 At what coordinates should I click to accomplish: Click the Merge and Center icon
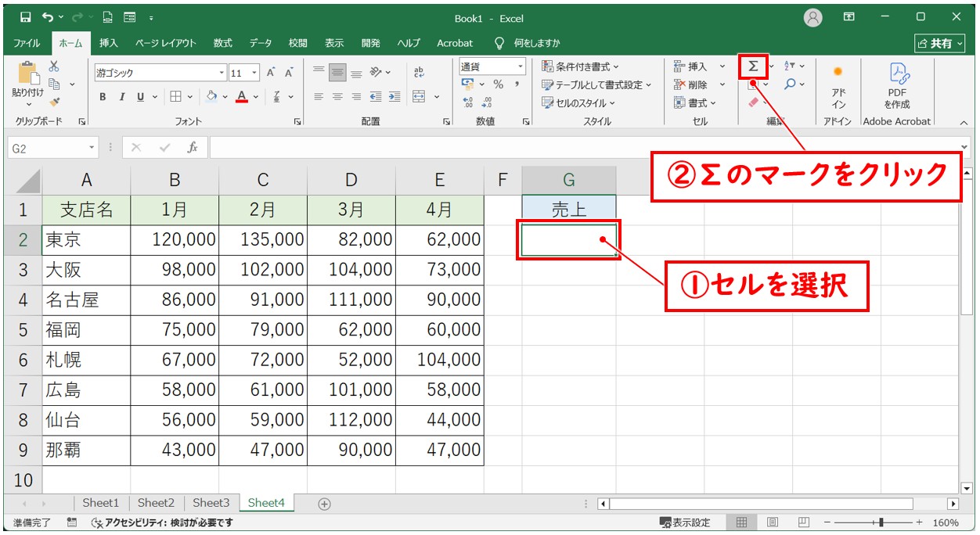419,97
